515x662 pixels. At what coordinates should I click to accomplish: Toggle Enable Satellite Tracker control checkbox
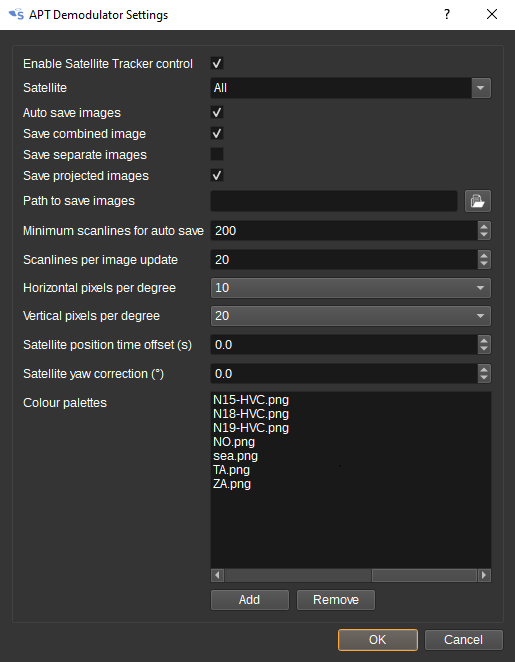(217, 63)
